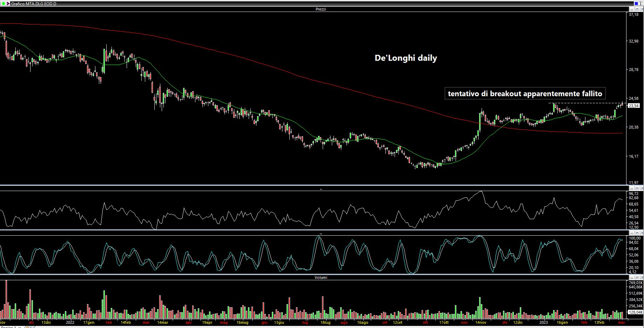Viewport: 644px width, 328px height.
Task: Close the Volumi panel
Action: pyautogui.click(x=642, y=277)
